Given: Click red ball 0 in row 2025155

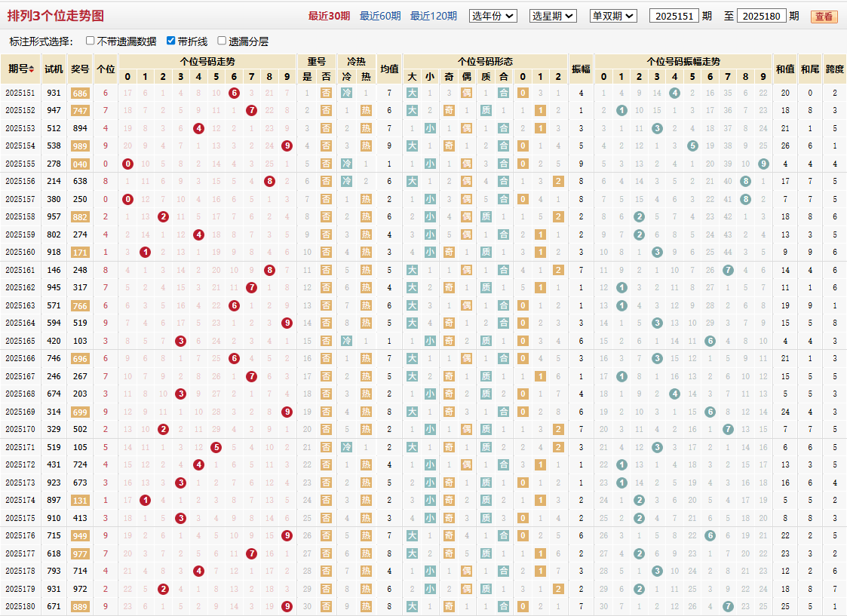Looking at the screenshot, I should point(127,164).
